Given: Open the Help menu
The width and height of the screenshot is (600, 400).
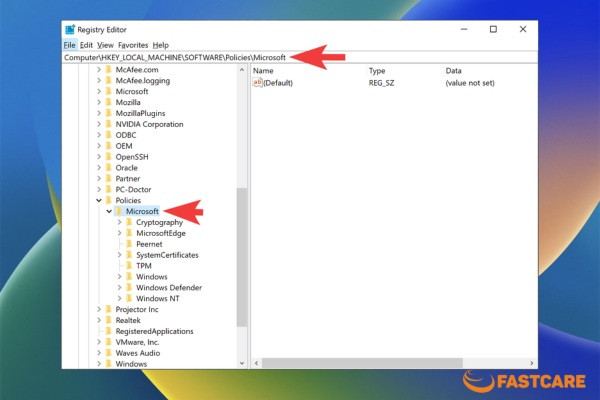Looking at the screenshot, I should tap(161, 45).
